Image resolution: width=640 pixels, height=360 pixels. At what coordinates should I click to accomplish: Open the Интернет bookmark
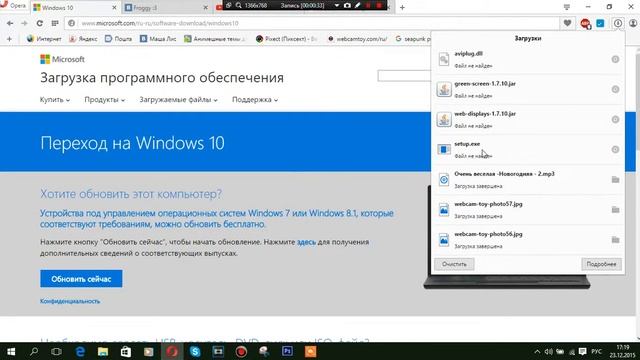(x=44, y=39)
